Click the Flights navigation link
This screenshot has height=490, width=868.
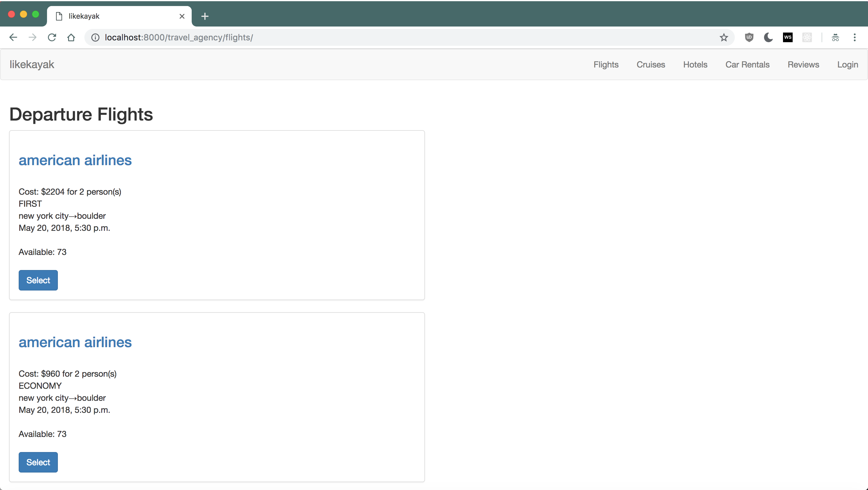coord(606,64)
